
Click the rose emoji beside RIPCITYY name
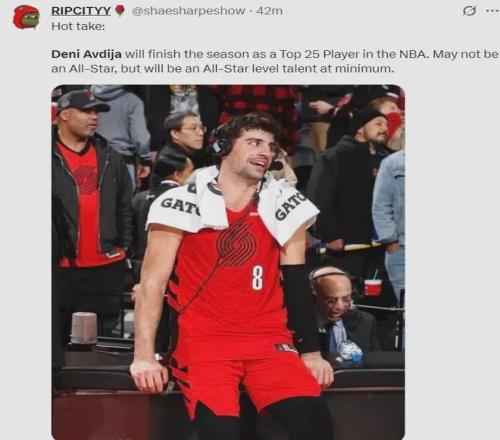tap(120, 11)
